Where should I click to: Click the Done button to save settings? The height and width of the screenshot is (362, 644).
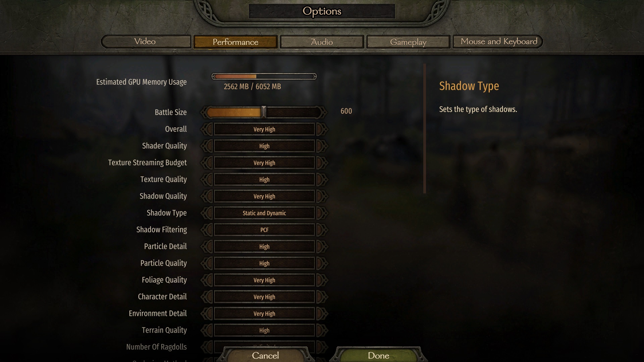tap(378, 356)
